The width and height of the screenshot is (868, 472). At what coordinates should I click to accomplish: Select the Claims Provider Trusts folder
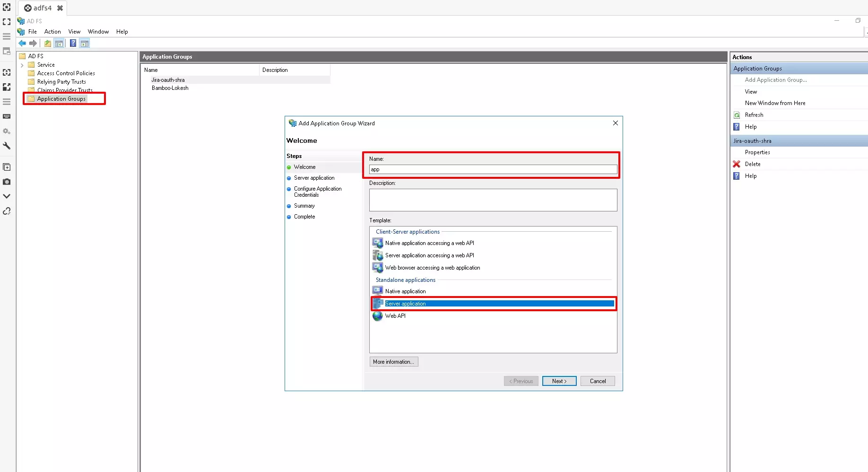coord(64,90)
